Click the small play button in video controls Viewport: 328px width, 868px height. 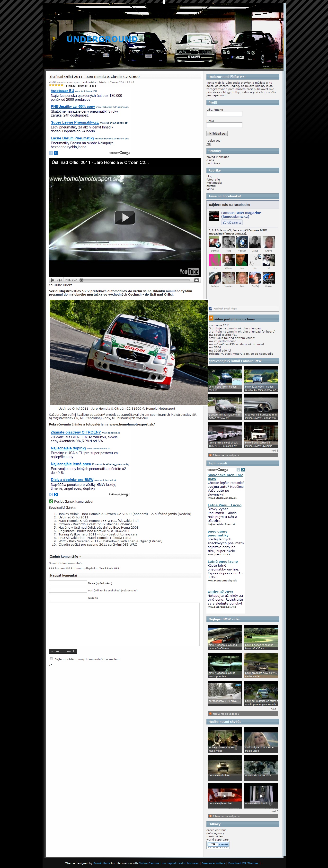53,280
